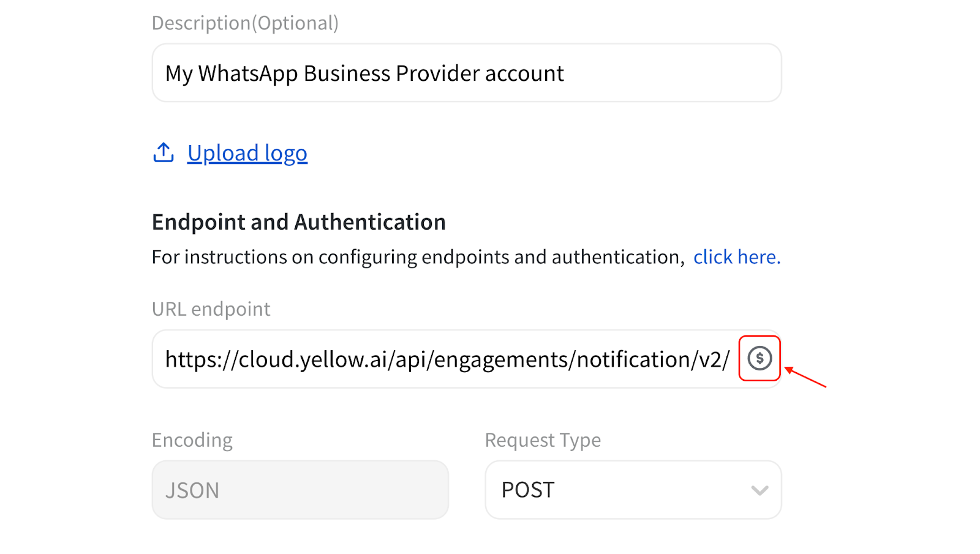Viewport: 980px width, 554px height.
Task: Select the disabled JSON encoding field
Action: [x=300, y=490]
